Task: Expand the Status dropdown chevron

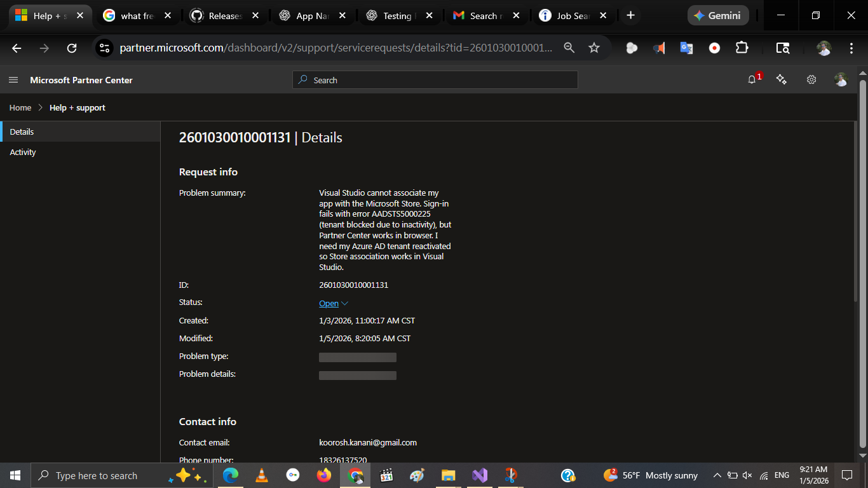Action: click(345, 304)
